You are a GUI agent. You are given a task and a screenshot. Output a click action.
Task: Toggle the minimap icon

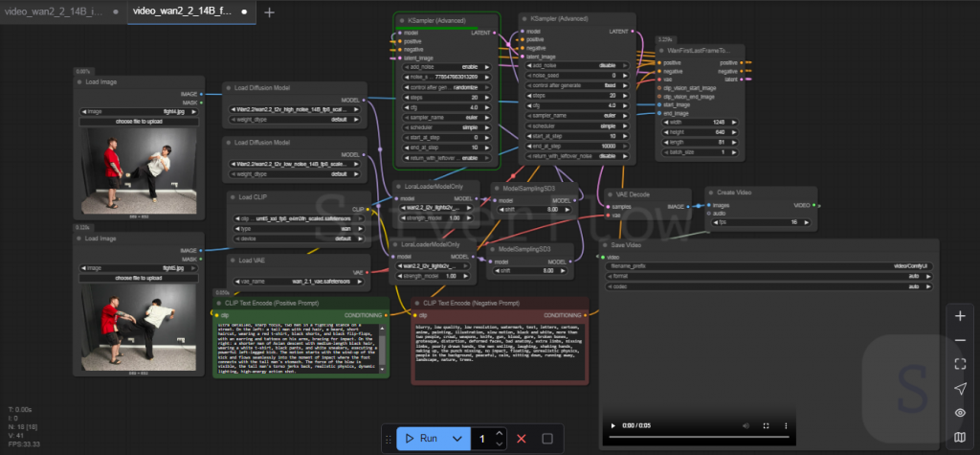click(x=961, y=436)
